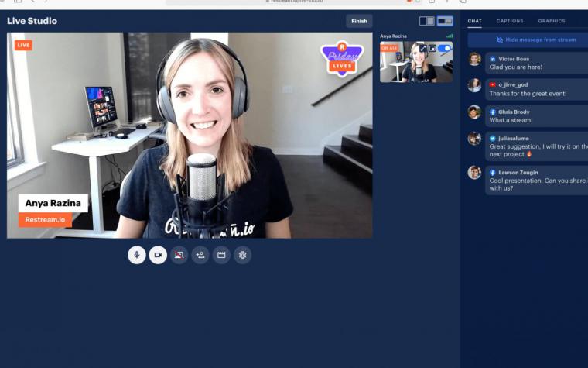
Task: Select Victor Bous's message "Glad you are here!"
Action: click(x=515, y=67)
